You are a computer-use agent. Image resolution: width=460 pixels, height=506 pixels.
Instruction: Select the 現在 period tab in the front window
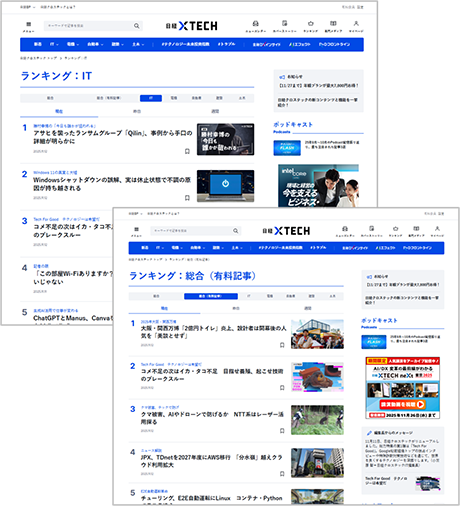coord(164,308)
